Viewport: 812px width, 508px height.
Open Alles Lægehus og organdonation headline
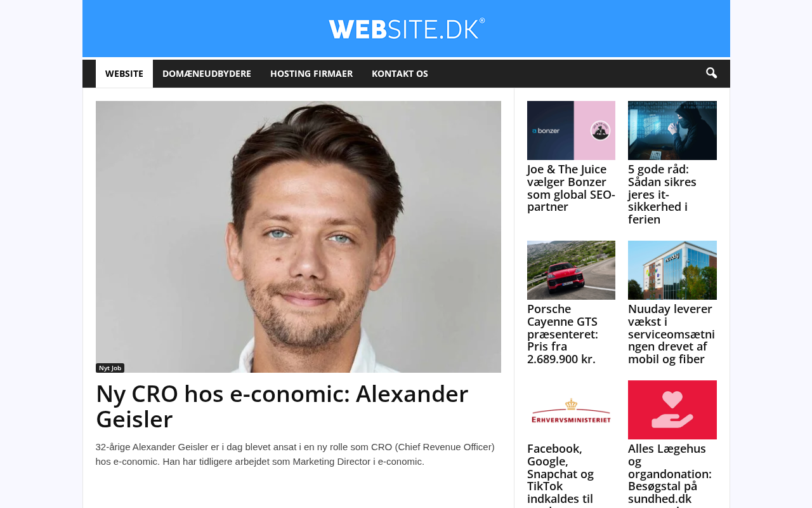pos(670,475)
